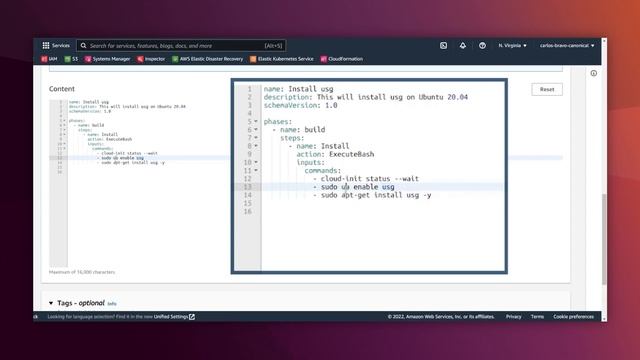Fold line 8 Install step in enlarged editor
This screenshot has width=640, height=360.
[x=256, y=146]
